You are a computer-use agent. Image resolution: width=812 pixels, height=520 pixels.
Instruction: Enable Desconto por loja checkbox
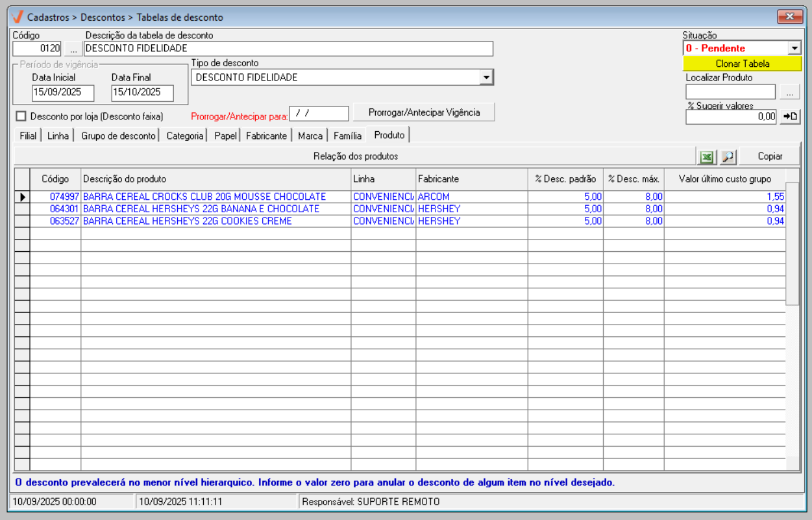tap(21, 116)
